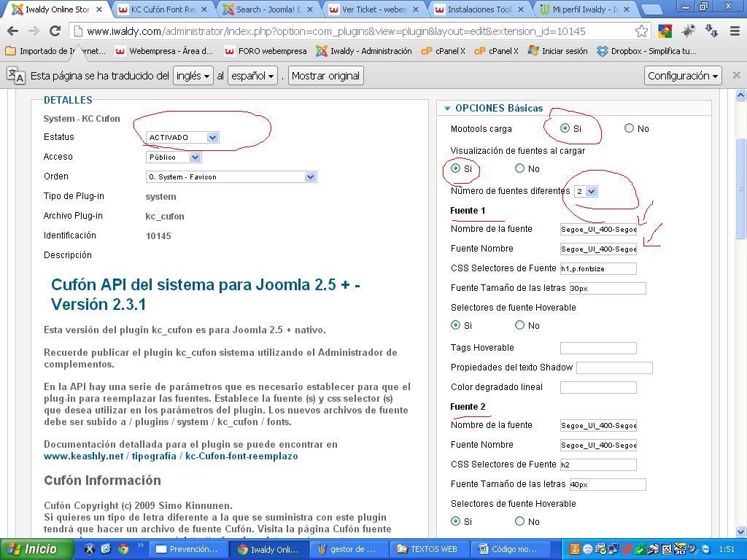Click the Propiedades del texto Shadow field

pyautogui.click(x=614, y=367)
